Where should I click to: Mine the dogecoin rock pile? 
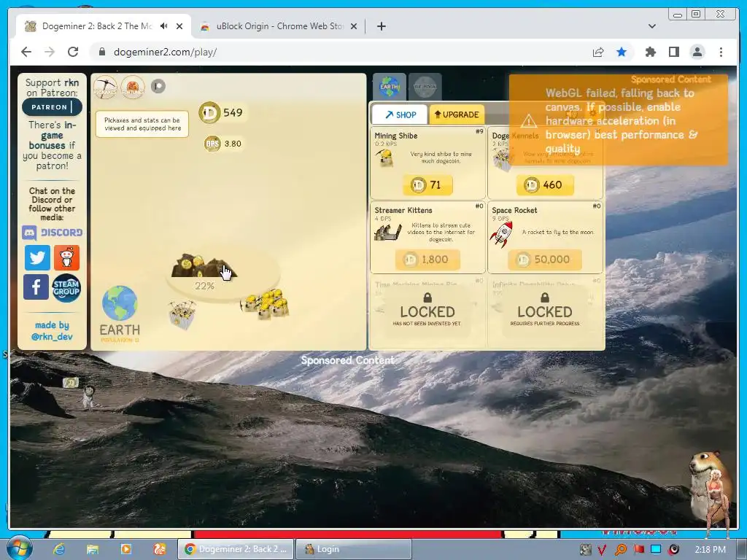[204, 265]
